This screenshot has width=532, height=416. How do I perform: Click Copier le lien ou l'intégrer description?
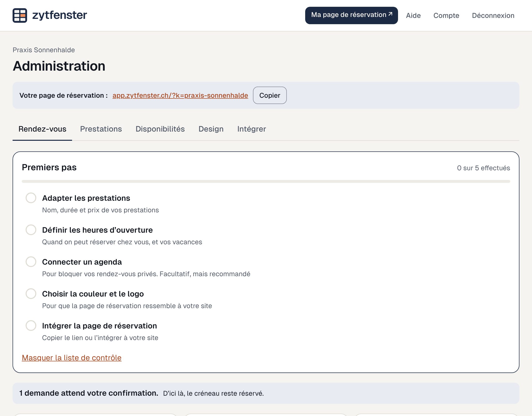click(100, 338)
